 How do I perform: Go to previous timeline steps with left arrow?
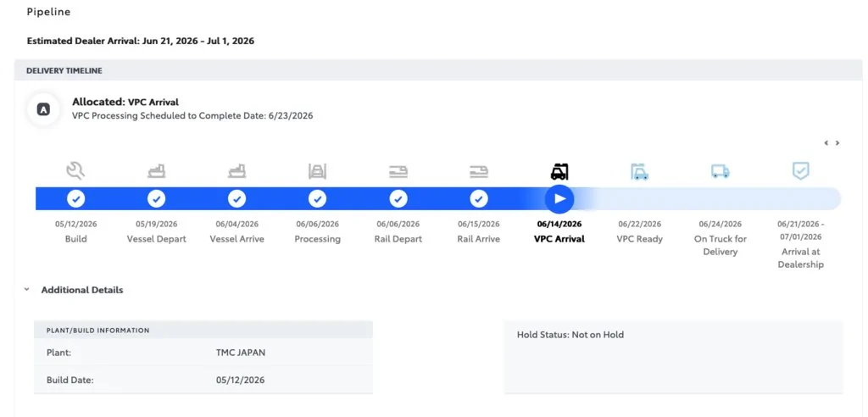pos(826,143)
